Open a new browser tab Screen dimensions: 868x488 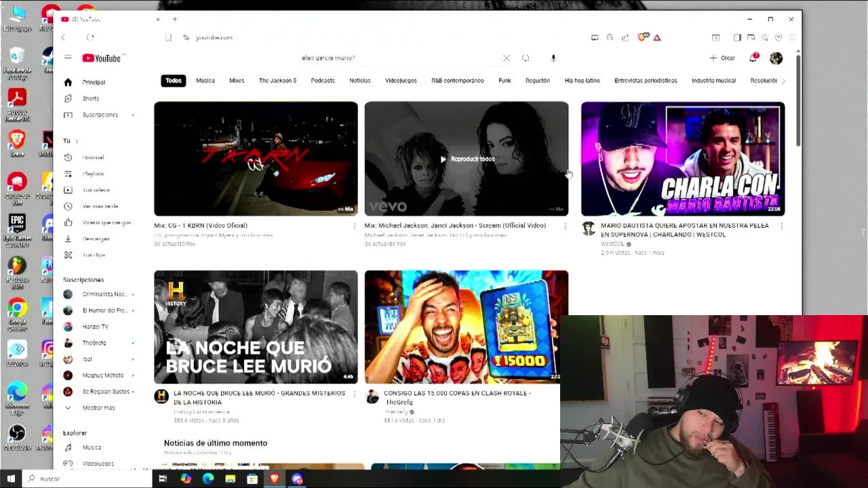(174, 19)
